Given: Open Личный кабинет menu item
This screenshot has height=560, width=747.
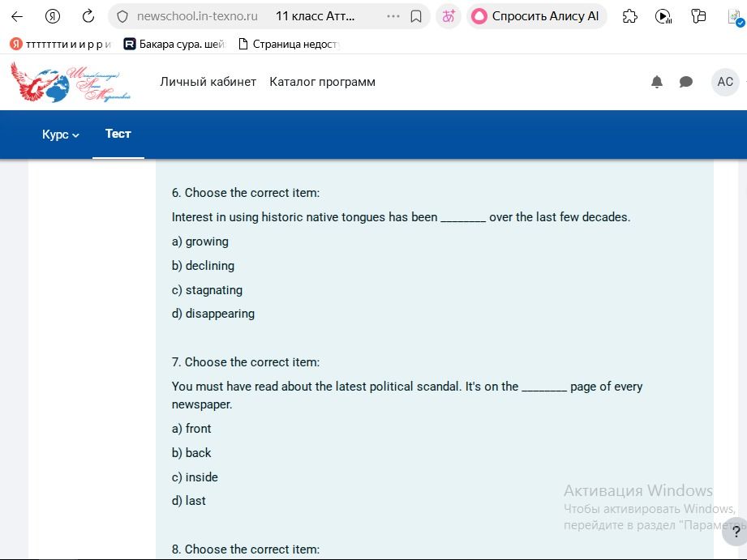Looking at the screenshot, I should (208, 82).
